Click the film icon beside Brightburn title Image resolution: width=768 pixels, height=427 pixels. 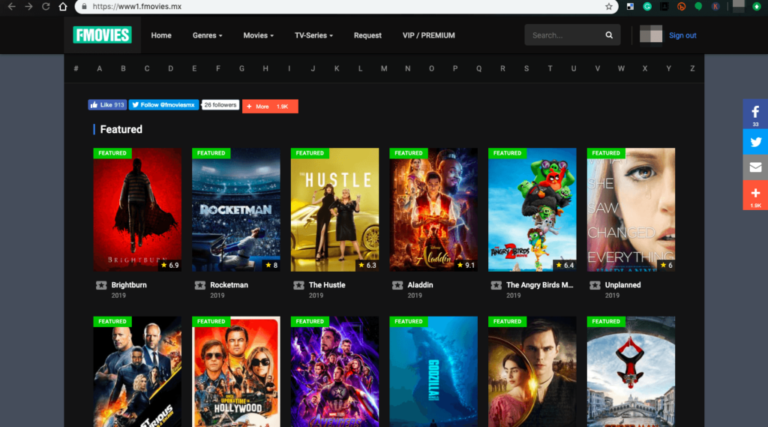(x=100, y=285)
